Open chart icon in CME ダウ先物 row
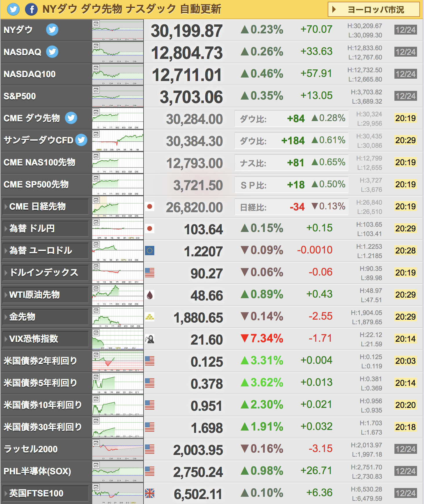 [96, 112]
